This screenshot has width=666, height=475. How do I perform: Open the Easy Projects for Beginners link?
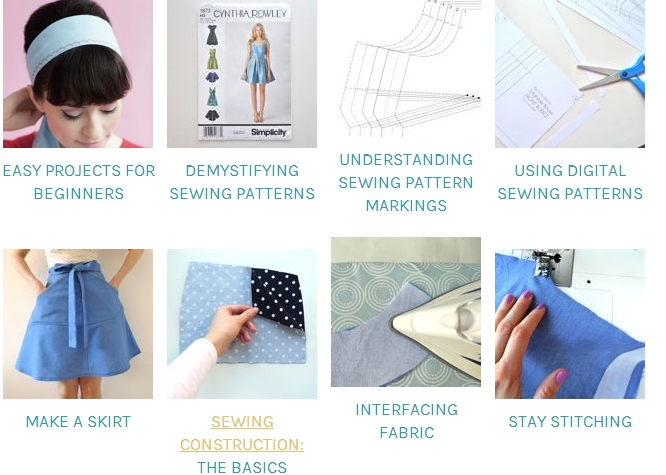point(79,182)
